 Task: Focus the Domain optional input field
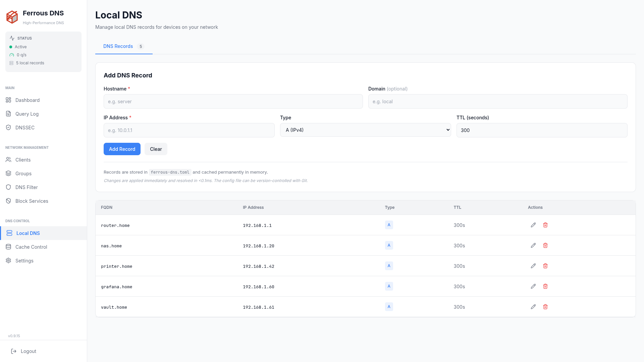click(498, 101)
